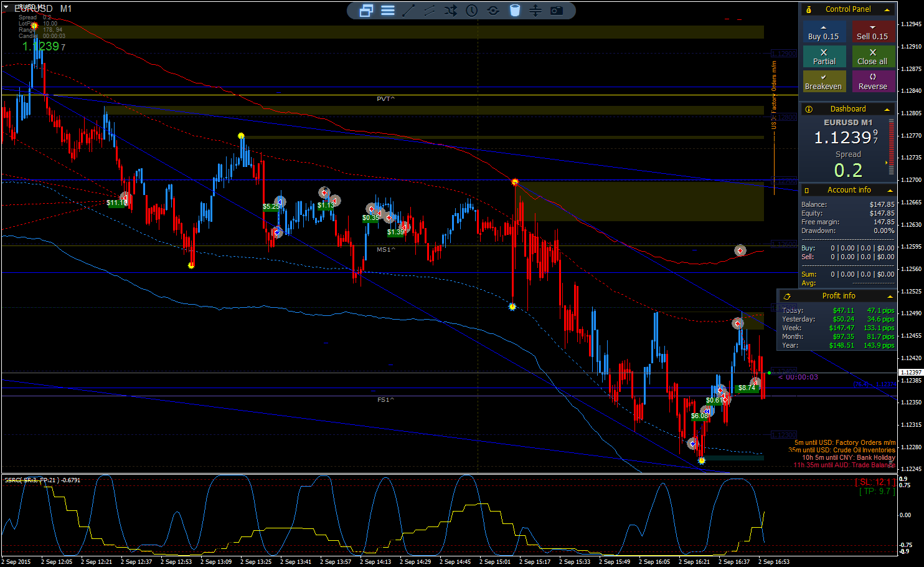Collapse the Dashboard section
The height and width of the screenshot is (567, 924).
[887, 109]
